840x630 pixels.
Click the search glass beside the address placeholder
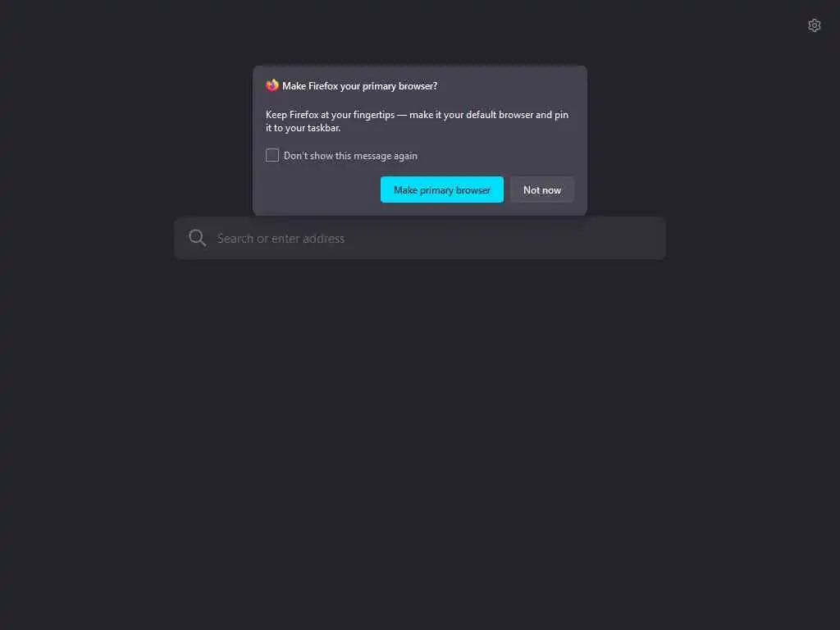coord(197,238)
